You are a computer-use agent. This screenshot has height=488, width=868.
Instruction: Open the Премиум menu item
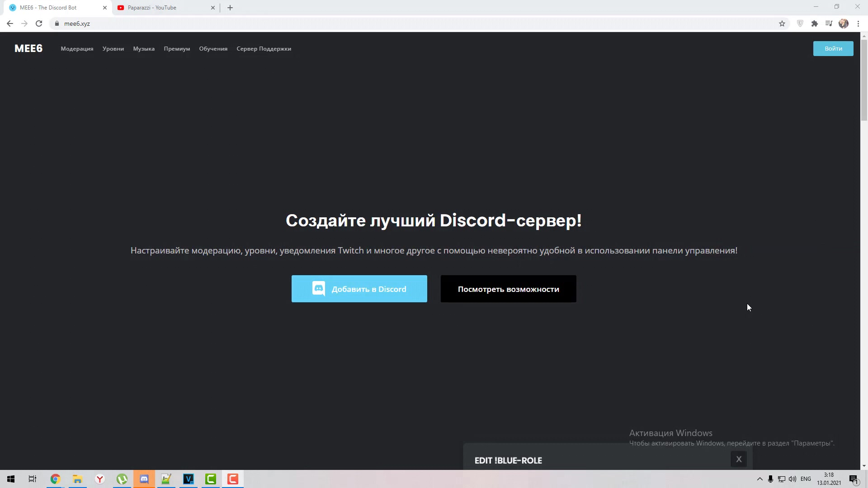tap(177, 49)
